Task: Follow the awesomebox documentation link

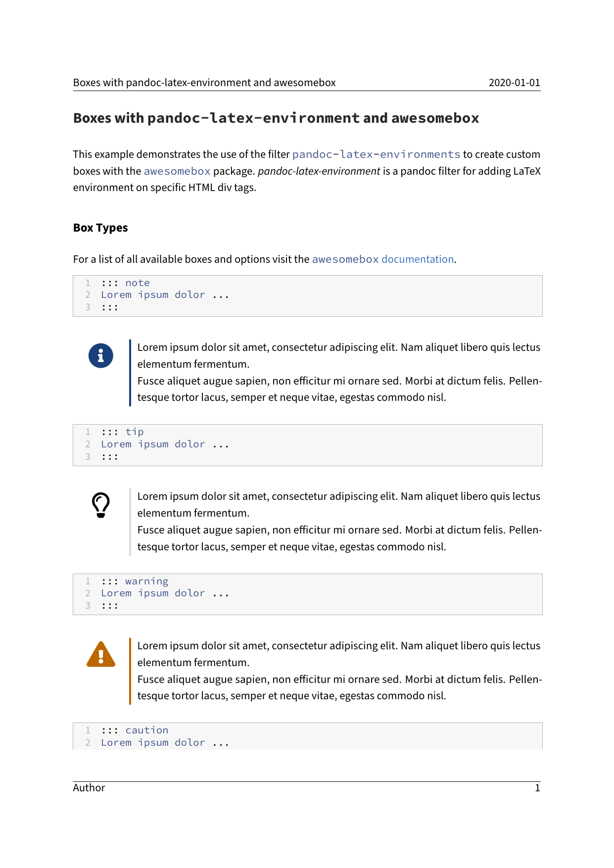Action: 382,259
